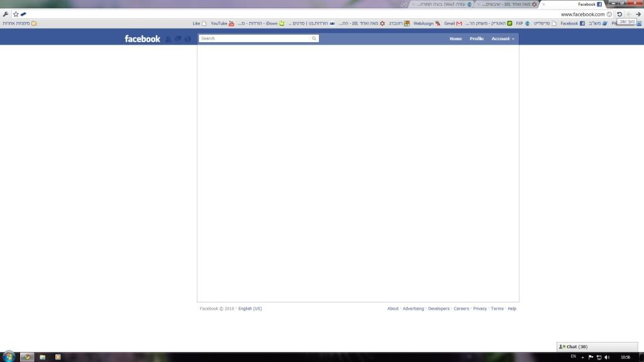Click the magnifier icon in Facebook search box
The width and height of the screenshot is (644, 362).
coord(314,38)
